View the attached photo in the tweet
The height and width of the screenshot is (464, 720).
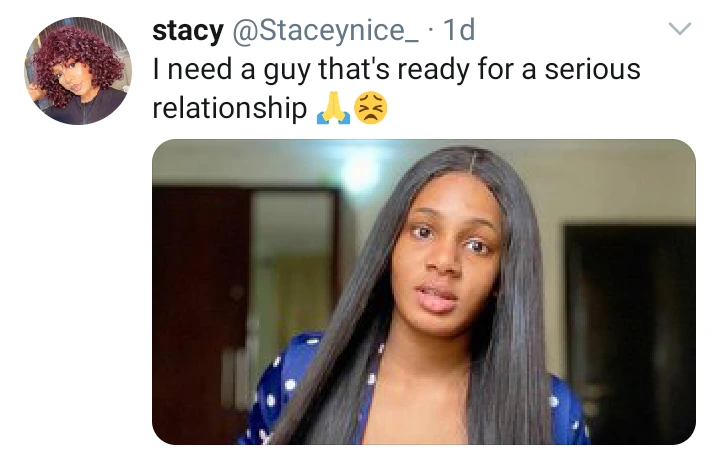point(424,292)
